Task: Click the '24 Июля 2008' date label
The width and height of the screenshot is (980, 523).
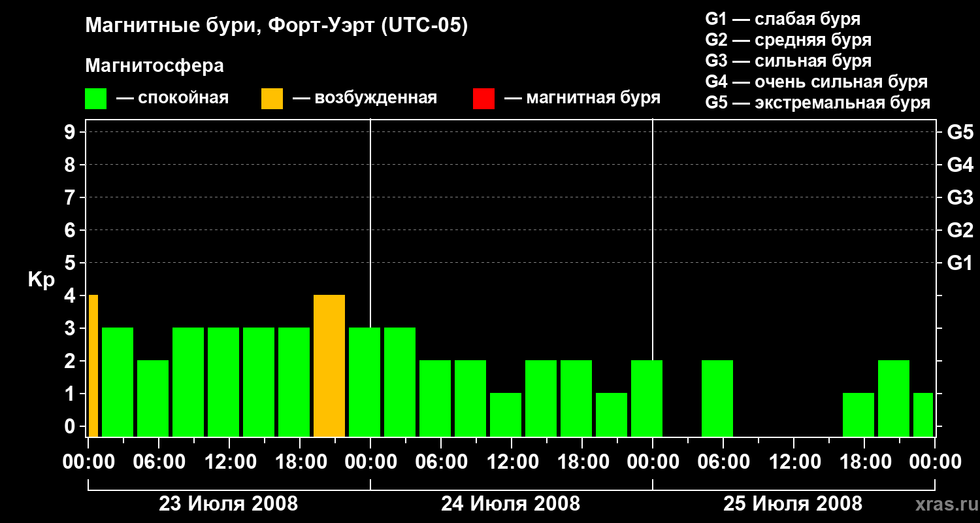Action: (x=511, y=504)
